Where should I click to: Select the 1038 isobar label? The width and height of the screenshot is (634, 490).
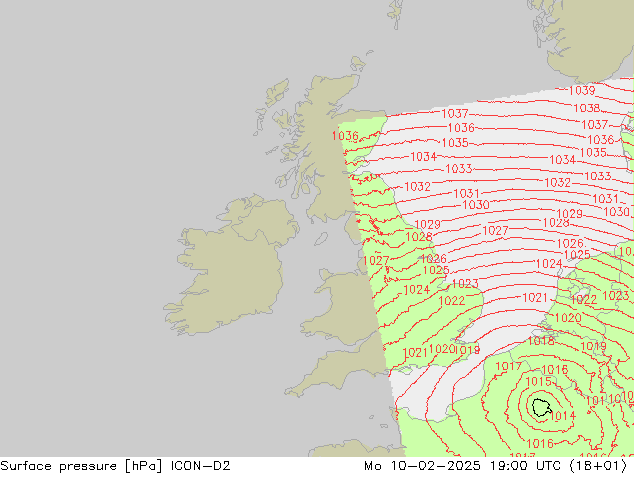[x=587, y=108]
